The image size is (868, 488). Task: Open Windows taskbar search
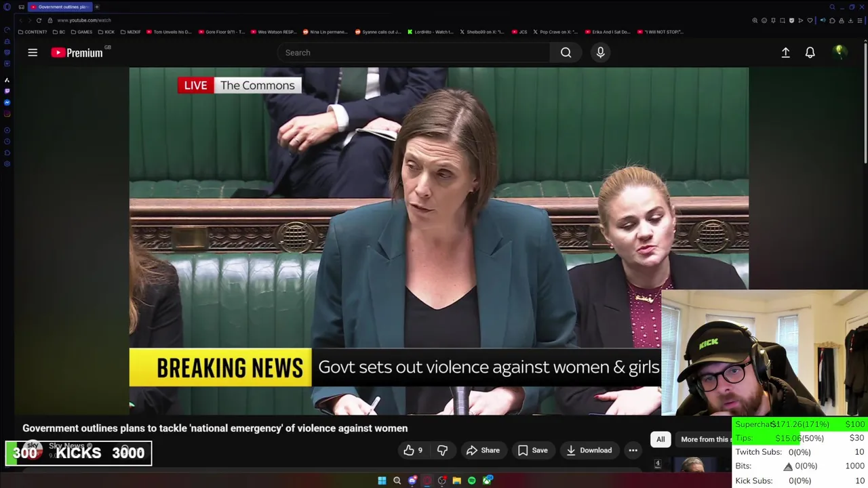tap(397, 481)
